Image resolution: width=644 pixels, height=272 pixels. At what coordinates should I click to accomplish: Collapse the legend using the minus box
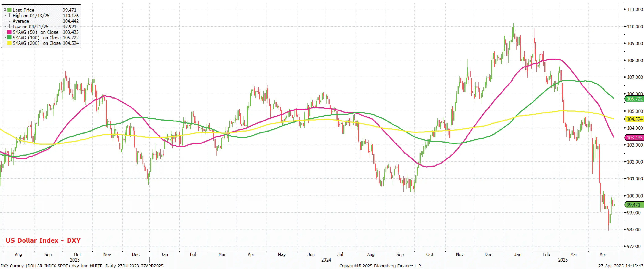coord(5,10)
